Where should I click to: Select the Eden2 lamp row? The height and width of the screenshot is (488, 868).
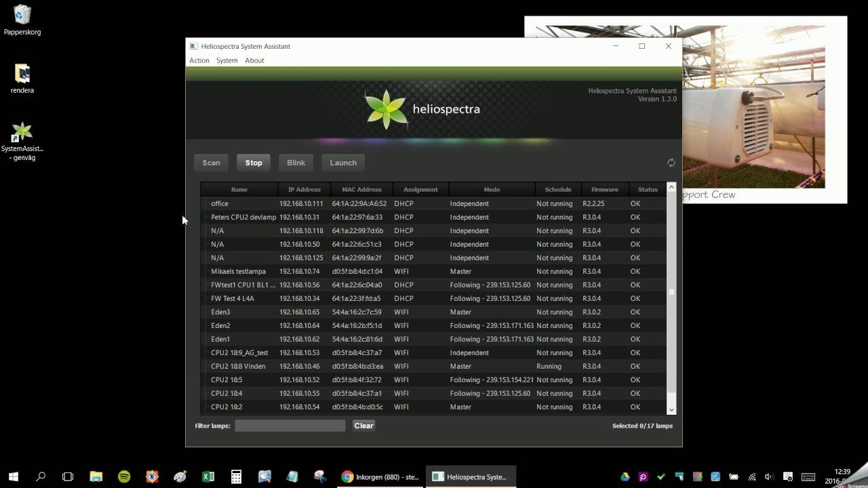point(433,325)
